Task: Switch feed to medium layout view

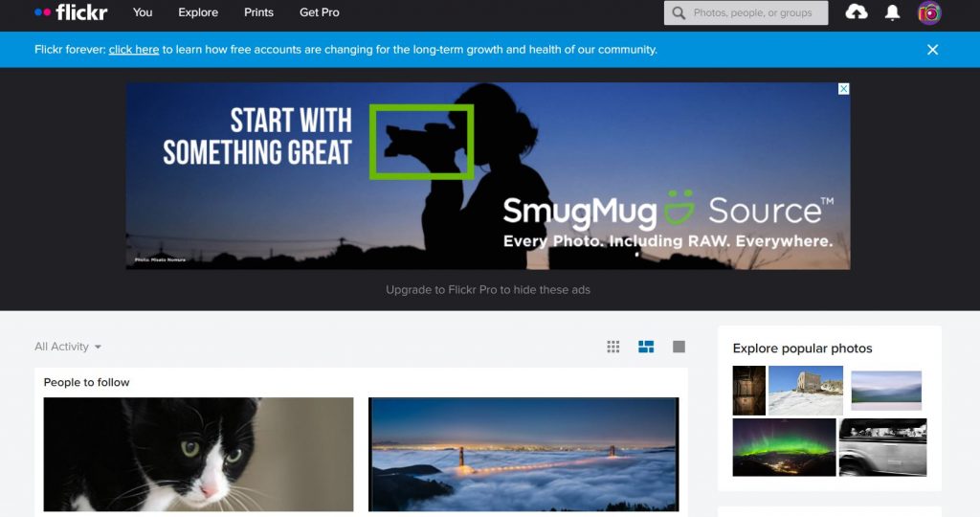Action: pos(646,347)
